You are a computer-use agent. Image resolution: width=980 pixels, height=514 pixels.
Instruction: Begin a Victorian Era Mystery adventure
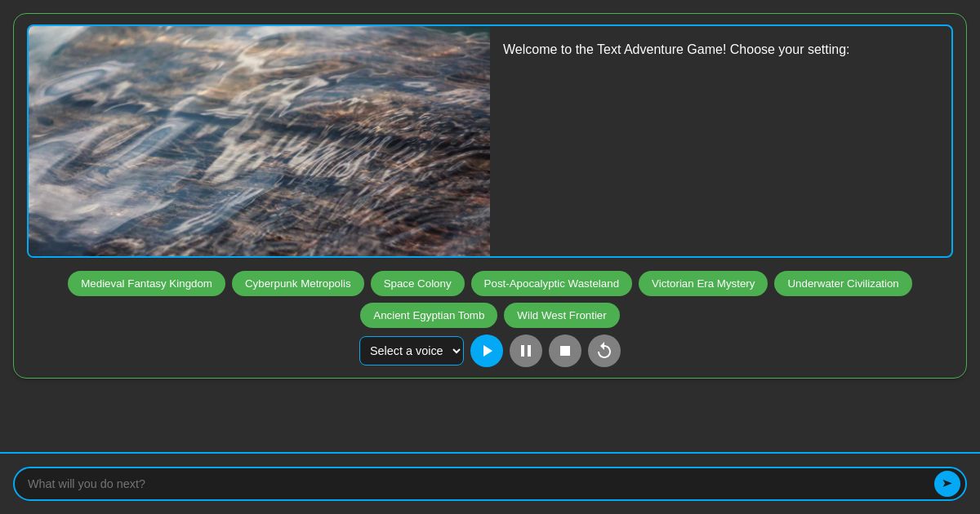tap(703, 283)
